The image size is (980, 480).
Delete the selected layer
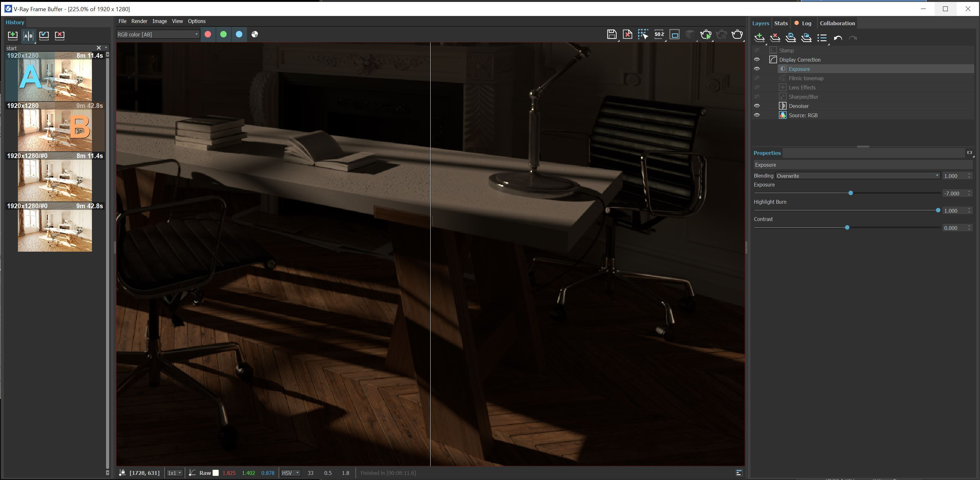click(x=775, y=38)
